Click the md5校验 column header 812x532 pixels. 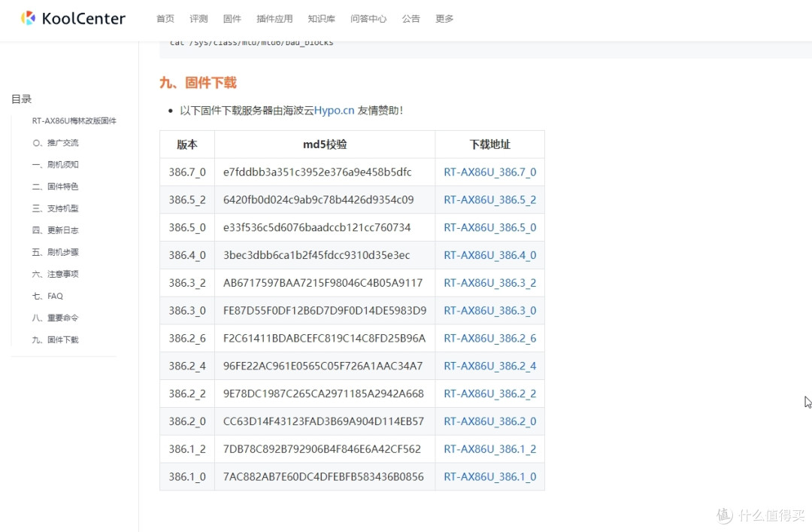pyautogui.click(x=325, y=144)
